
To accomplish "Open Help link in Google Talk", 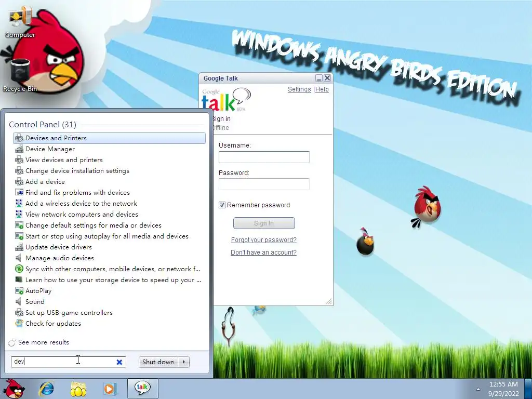I will tap(322, 89).
